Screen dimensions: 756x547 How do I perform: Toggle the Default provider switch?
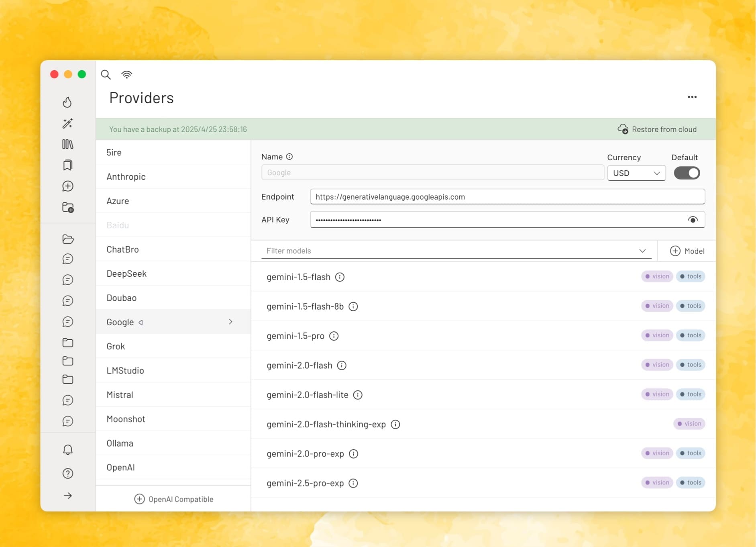click(687, 173)
